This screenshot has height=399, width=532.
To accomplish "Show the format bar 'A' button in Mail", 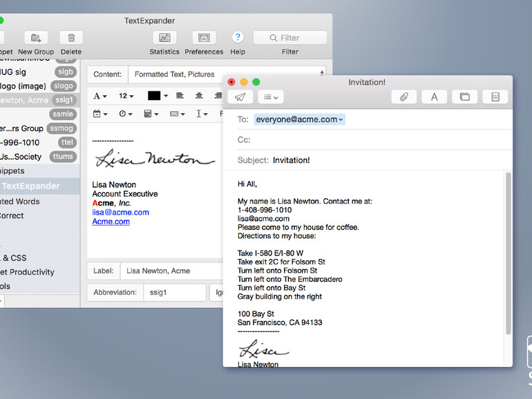I will pos(434,97).
